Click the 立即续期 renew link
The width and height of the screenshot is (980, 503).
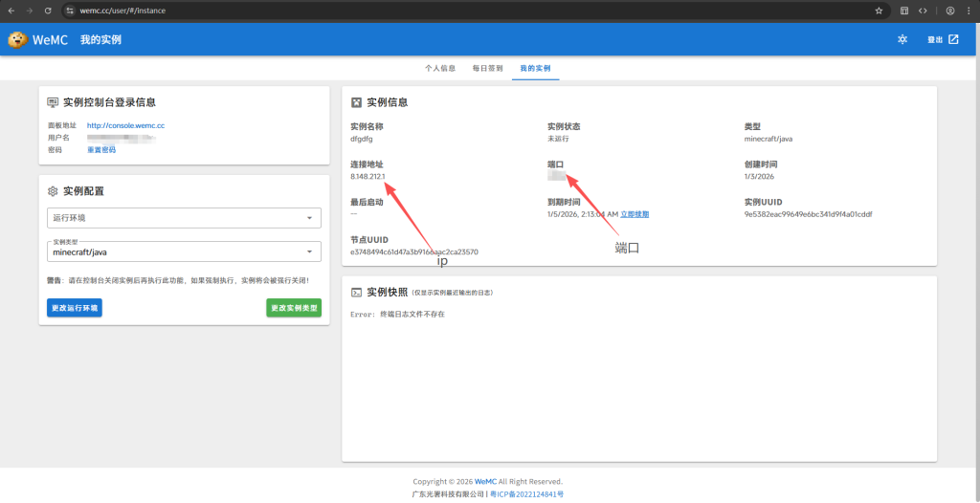click(x=635, y=214)
